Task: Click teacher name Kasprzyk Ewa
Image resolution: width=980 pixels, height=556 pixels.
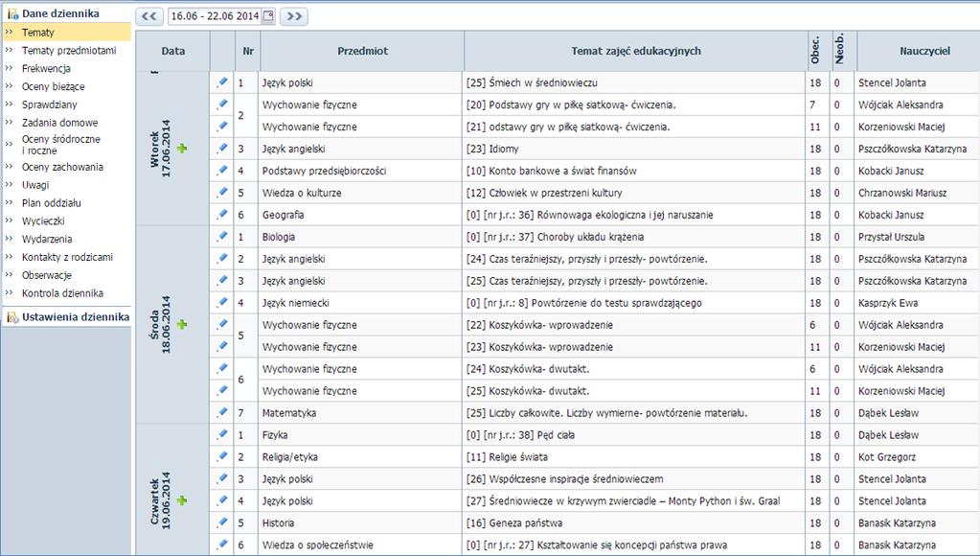Action: point(887,303)
